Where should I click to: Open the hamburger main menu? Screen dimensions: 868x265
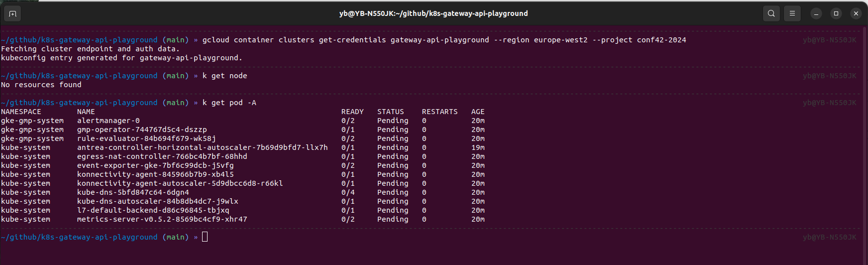tap(792, 13)
